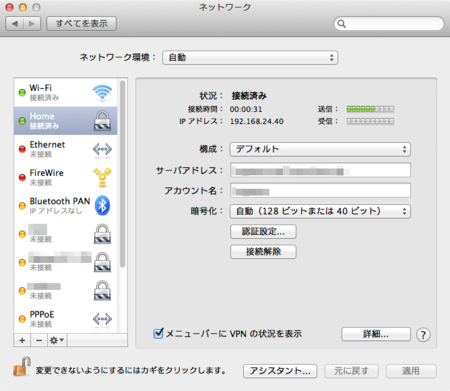Click the 受信 activity meter
This screenshot has width=450, height=391.
point(370,121)
